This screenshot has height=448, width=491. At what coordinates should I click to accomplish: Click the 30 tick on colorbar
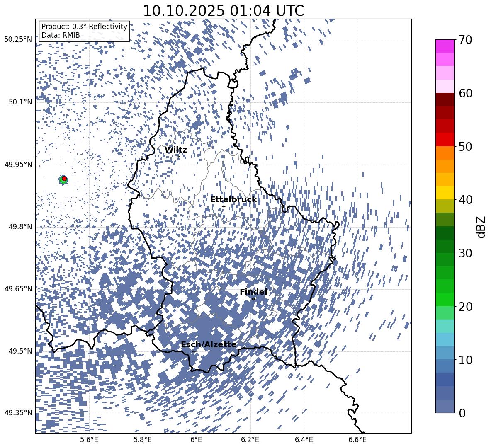[x=465, y=253]
